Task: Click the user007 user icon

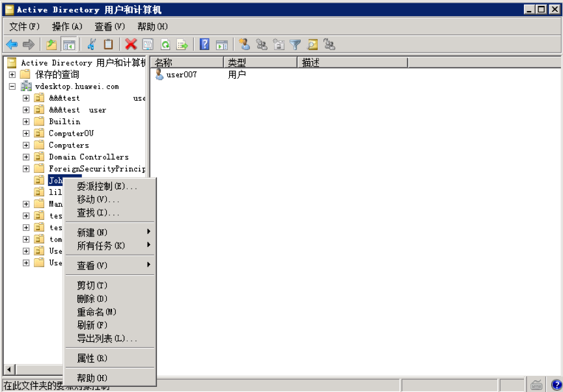Action: [159, 75]
